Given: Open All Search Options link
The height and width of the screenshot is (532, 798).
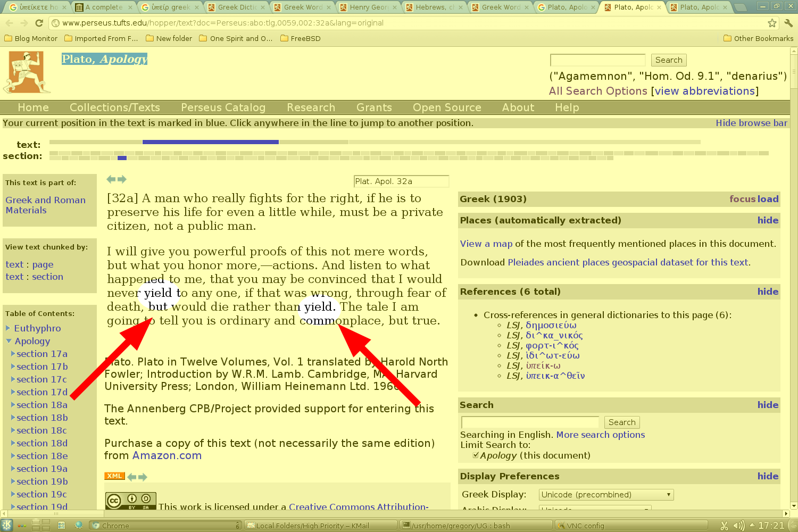Looking at the screenshot, I should pyautogui.click(x=598, y=91).
